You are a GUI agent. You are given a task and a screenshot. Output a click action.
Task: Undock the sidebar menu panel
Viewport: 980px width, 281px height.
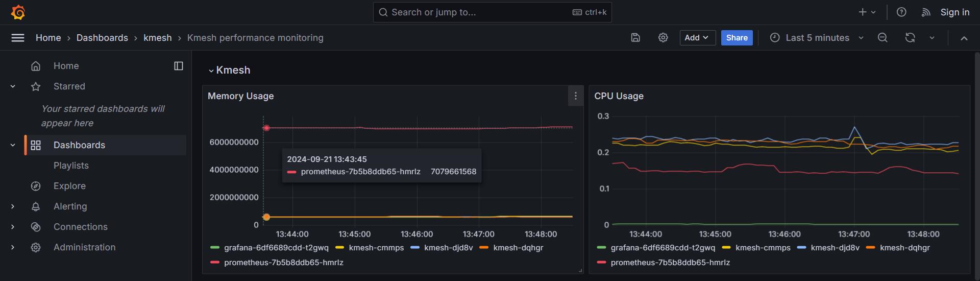(x=179, y=66)
